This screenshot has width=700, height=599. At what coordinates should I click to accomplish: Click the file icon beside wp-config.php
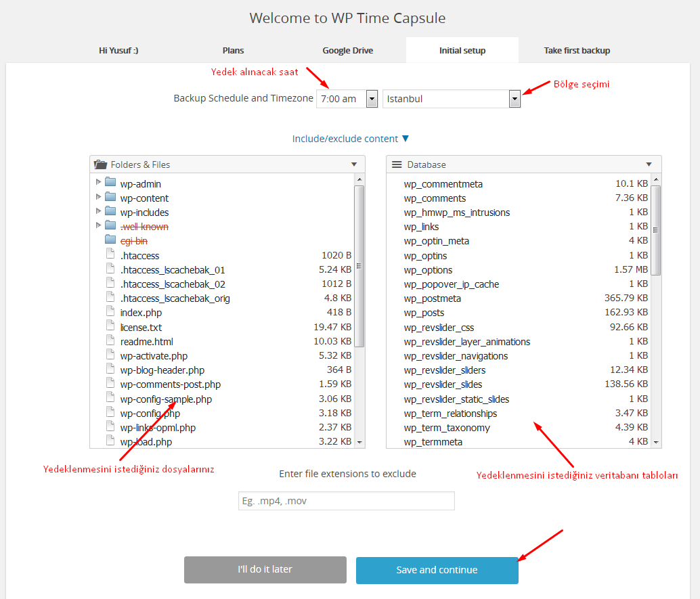(110, 413)
